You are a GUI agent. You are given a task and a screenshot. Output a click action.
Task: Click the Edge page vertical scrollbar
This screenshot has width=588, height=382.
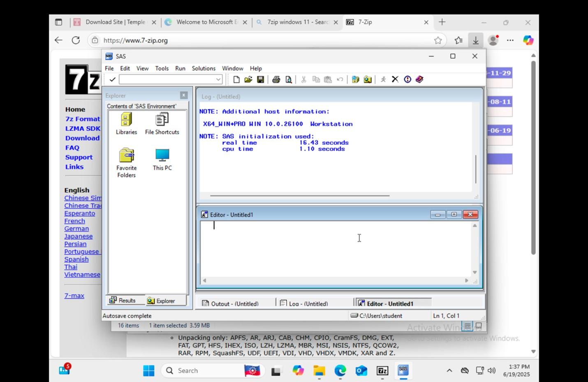pyautogui.click(x=533, y=158)
